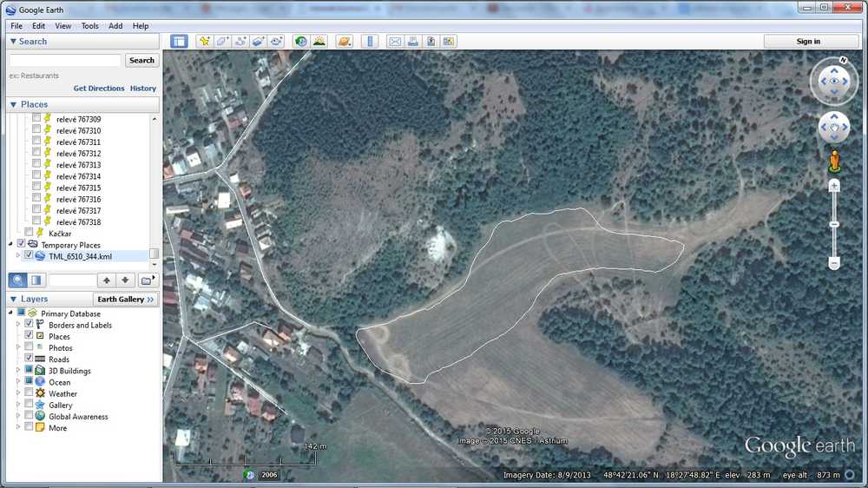Uncheck the Roads layer
The height and width of the screenshot is (488, 868).
coord(29,359)
